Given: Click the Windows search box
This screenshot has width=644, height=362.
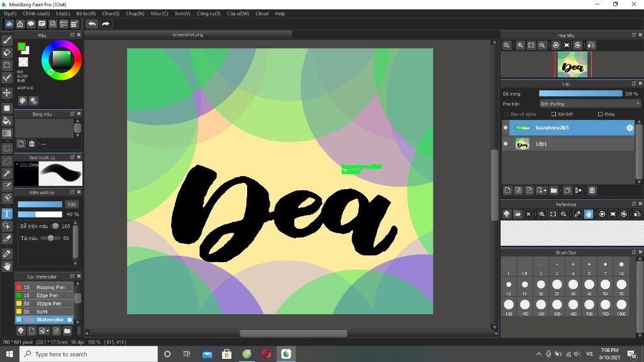Looking at the screenshot, I should click(89, 354).
